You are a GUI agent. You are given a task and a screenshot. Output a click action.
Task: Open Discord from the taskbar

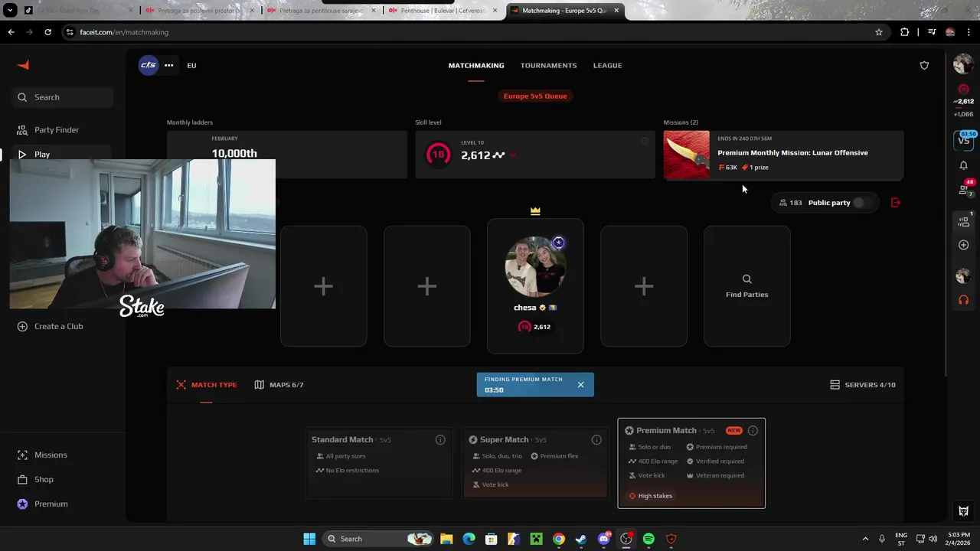[603, 539]
